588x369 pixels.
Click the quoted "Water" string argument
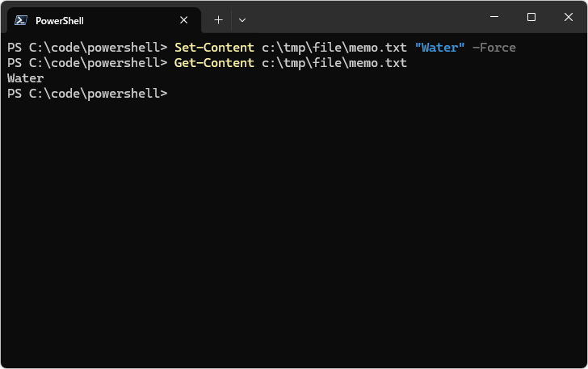pyautogui.click(x=439, y=48)
